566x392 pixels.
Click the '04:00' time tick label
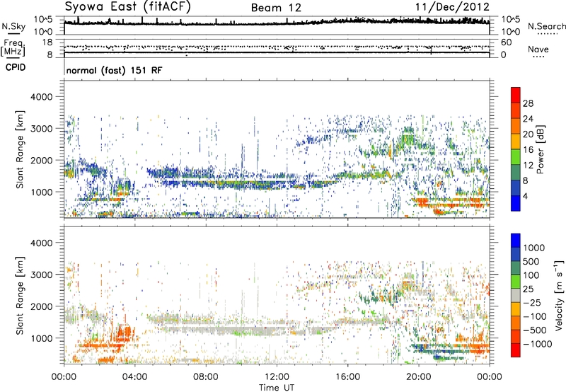click(134, 377)
